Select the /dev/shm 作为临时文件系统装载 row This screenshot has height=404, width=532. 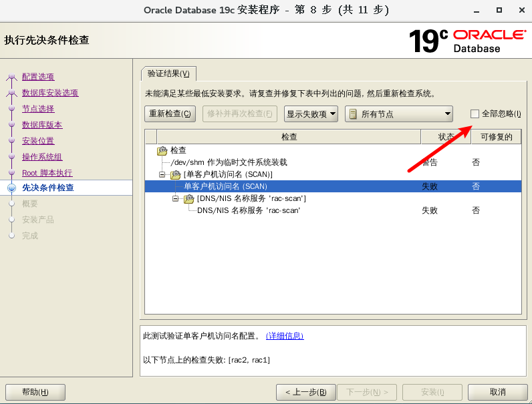[x=229, y=162]
